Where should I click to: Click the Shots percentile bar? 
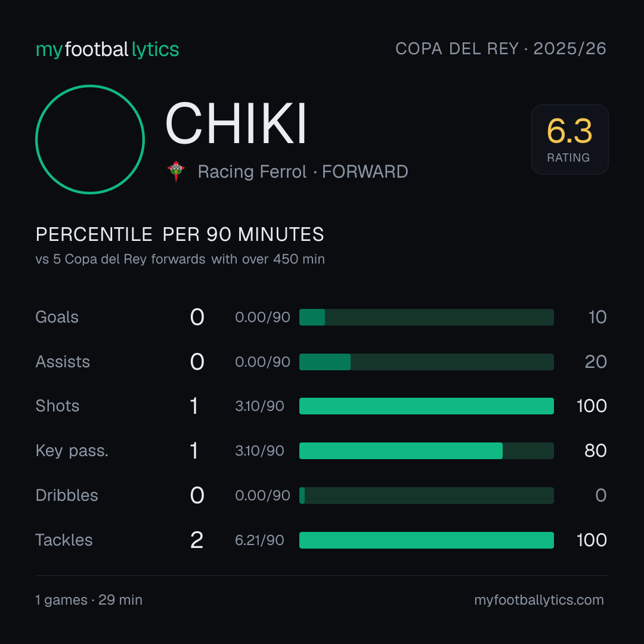426,406
